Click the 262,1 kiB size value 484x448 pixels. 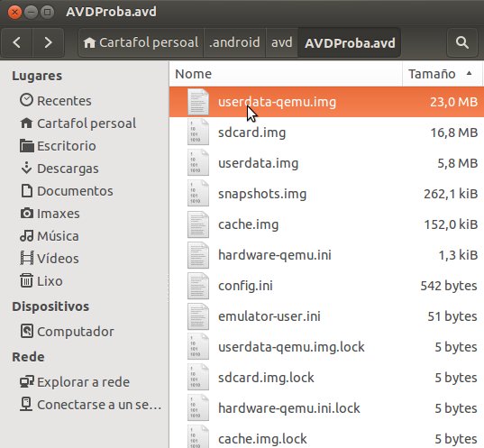[451, 194]
